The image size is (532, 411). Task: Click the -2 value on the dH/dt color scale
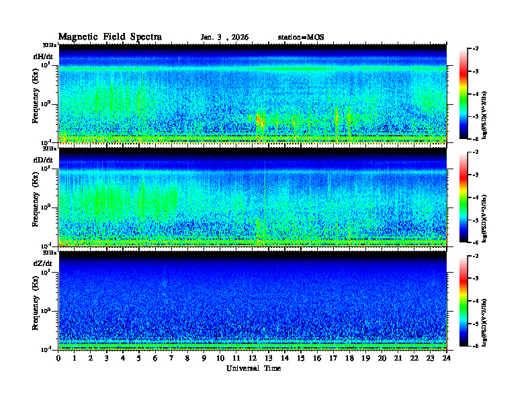point(476,49)
